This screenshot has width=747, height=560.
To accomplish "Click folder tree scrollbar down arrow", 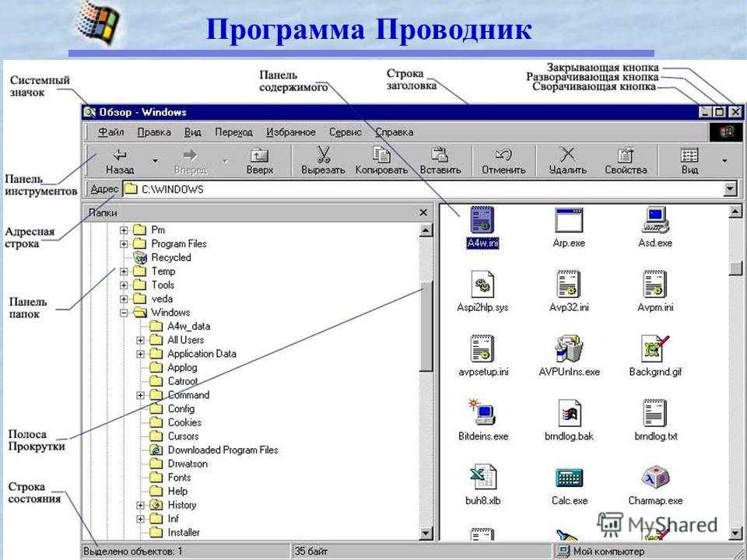I will (426, 534).
